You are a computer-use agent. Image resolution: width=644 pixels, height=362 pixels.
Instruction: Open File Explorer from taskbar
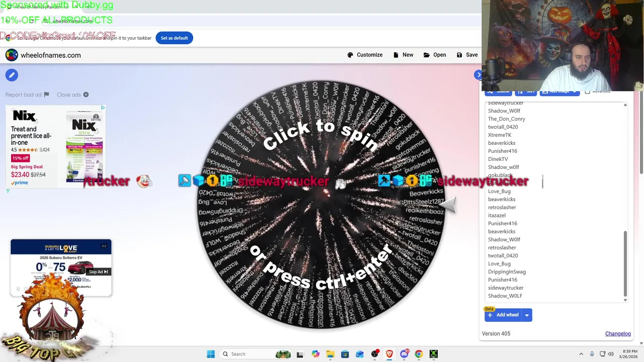330,354
